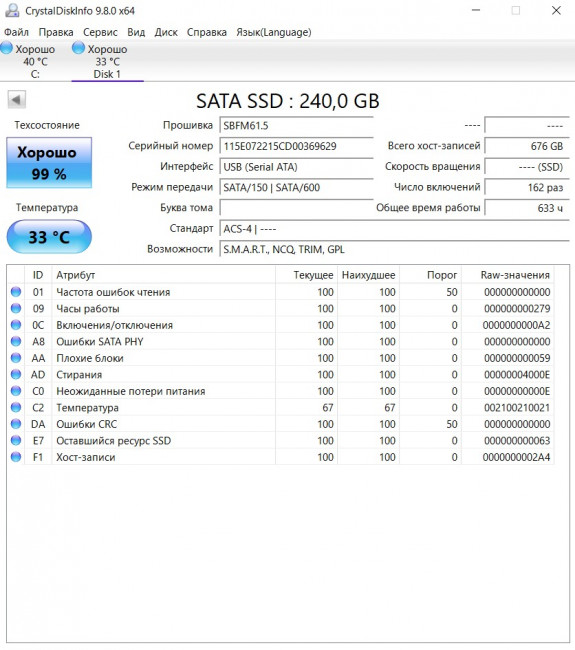Open the Диск menu
This screenshot has height=650, width=575.
[166, 32]
